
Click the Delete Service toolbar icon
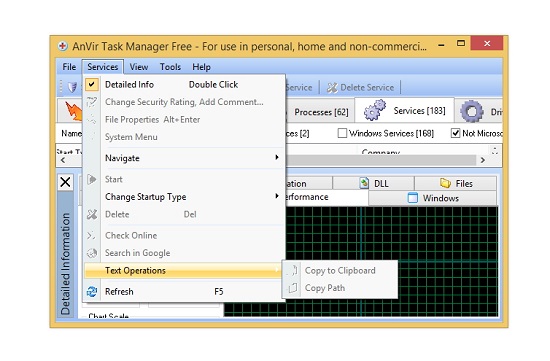(332, 87)
